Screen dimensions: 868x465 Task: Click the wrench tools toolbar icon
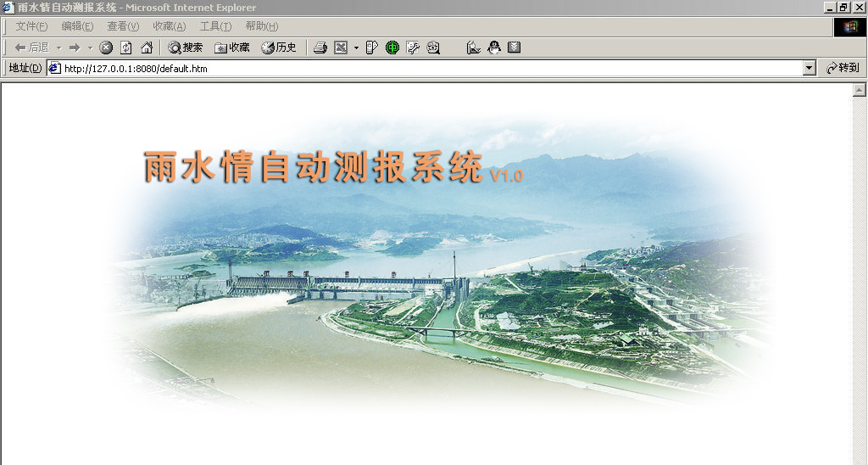click(413, 48)
